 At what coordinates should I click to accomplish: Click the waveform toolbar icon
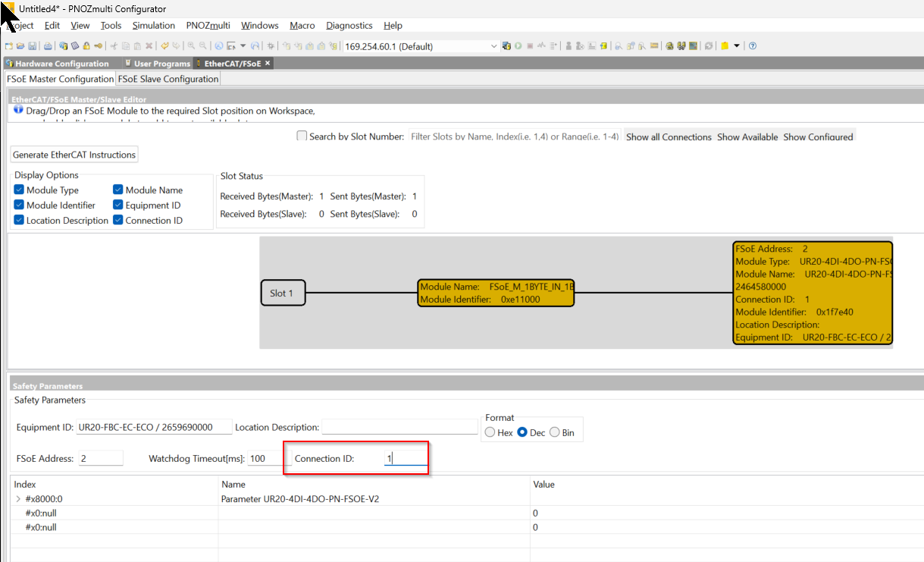541,46
